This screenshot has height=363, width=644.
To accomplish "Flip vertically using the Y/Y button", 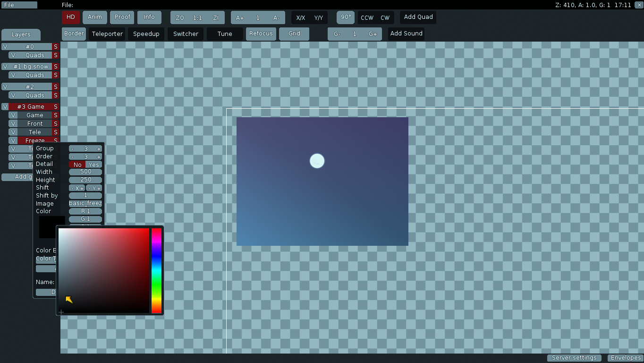I will 319,18.
